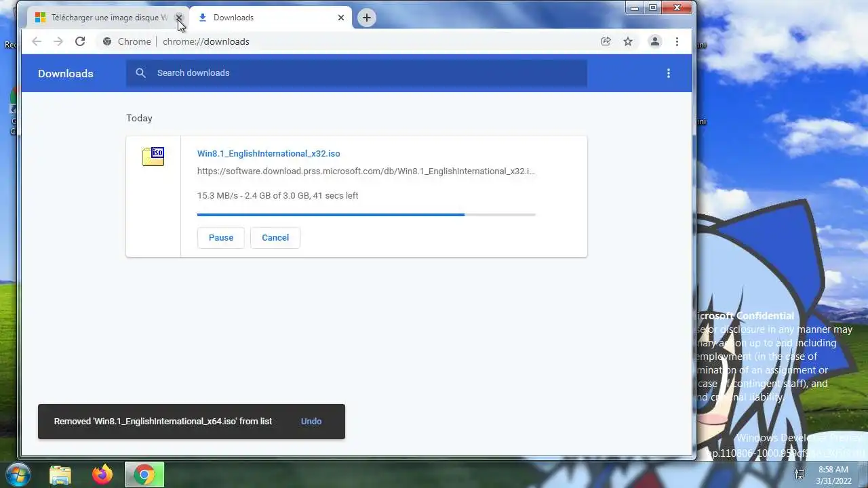868x488 pixels.
Task: Undo removal of the x64 ISO
Action: pos(311,421)
